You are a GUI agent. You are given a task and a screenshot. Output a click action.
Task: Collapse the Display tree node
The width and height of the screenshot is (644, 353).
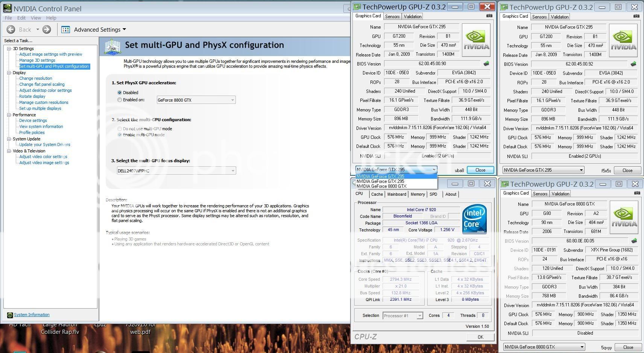click(9, 73)
